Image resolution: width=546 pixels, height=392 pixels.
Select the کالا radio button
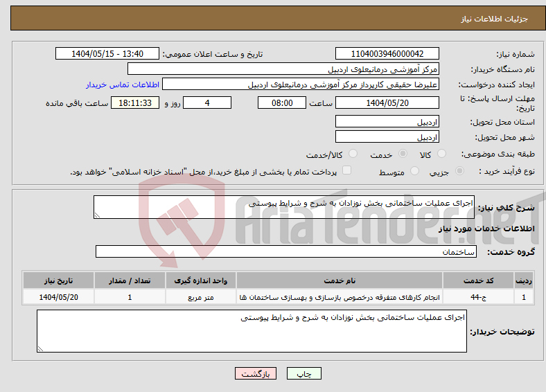pos(441,154)
